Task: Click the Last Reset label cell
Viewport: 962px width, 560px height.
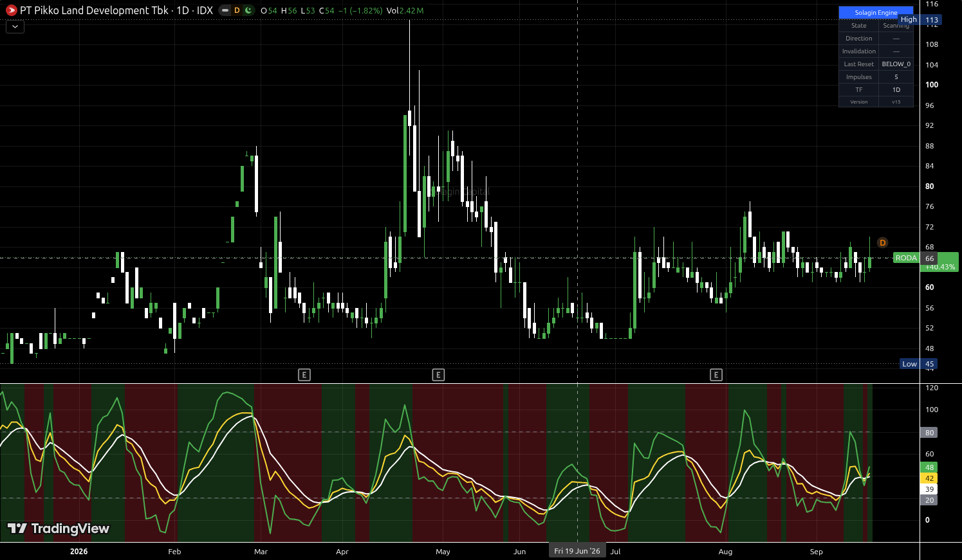Action: coord(859,64)
